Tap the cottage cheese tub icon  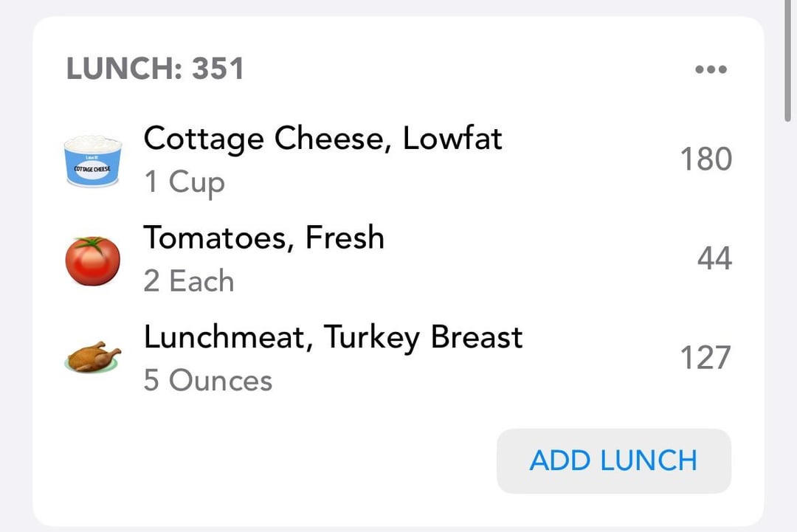(93, 161)
